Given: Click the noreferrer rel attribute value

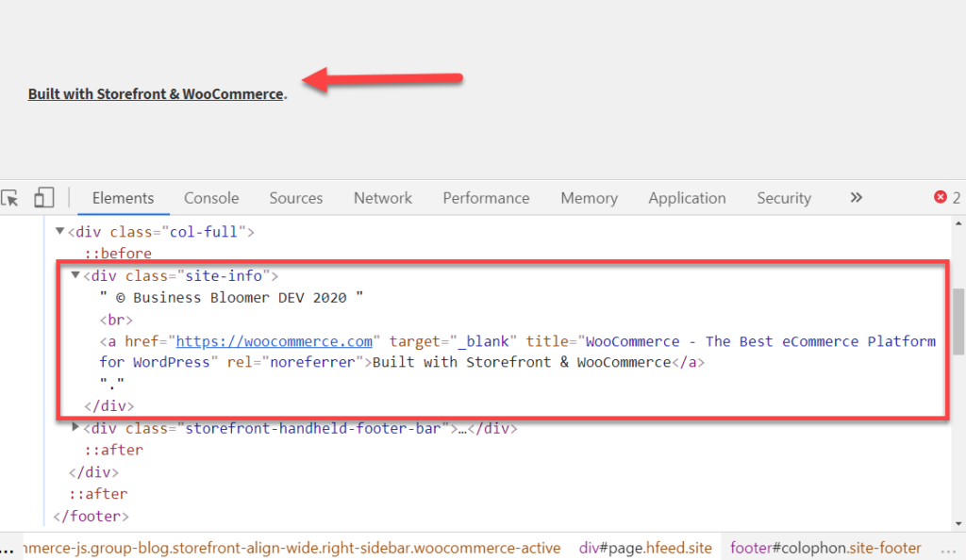Looking at the screenshot, I should pyautogui.click(x=313, y=362).
